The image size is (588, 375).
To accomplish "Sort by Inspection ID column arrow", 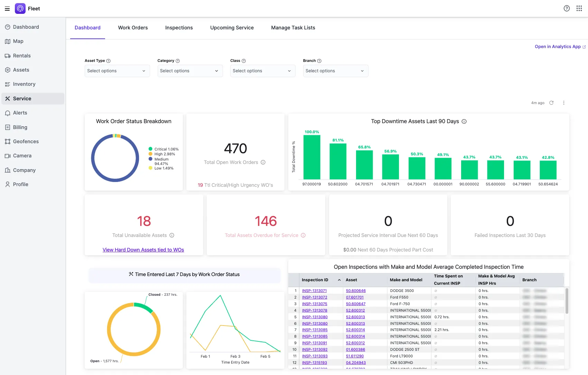I will (339, 280).
